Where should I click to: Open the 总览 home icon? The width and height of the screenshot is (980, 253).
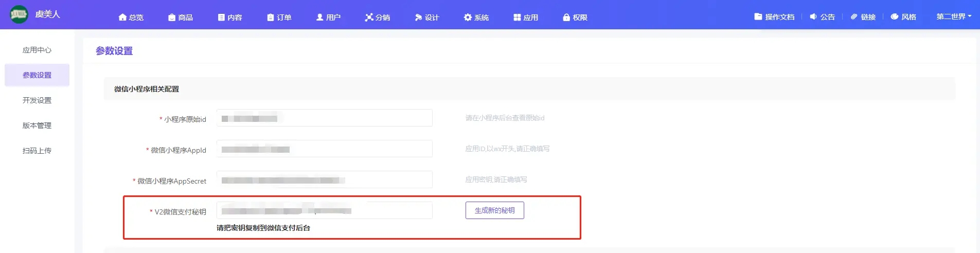(x=122, y=17)
